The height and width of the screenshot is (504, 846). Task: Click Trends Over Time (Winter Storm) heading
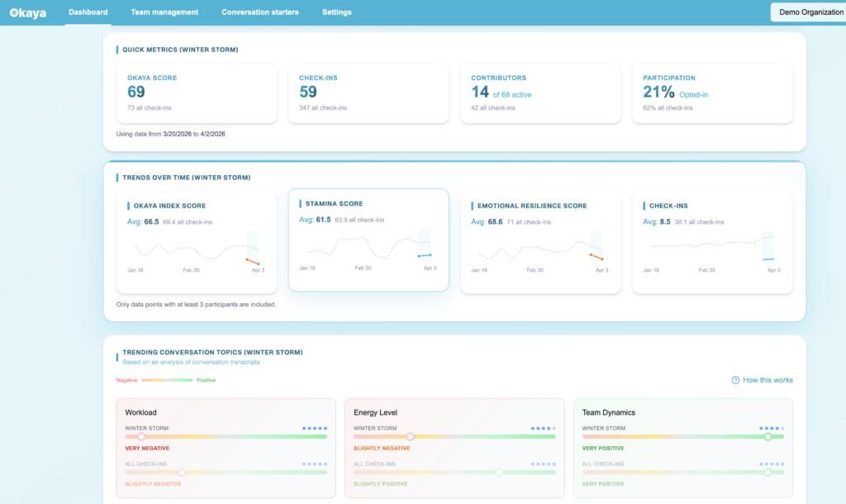(186, 178)
